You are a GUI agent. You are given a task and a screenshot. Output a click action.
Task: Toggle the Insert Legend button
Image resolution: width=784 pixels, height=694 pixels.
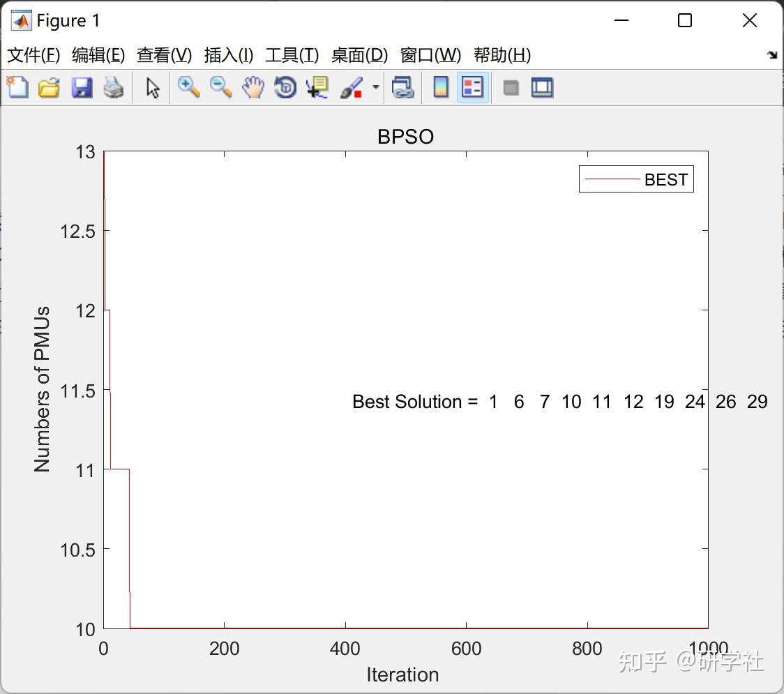[x=472, y=87]
